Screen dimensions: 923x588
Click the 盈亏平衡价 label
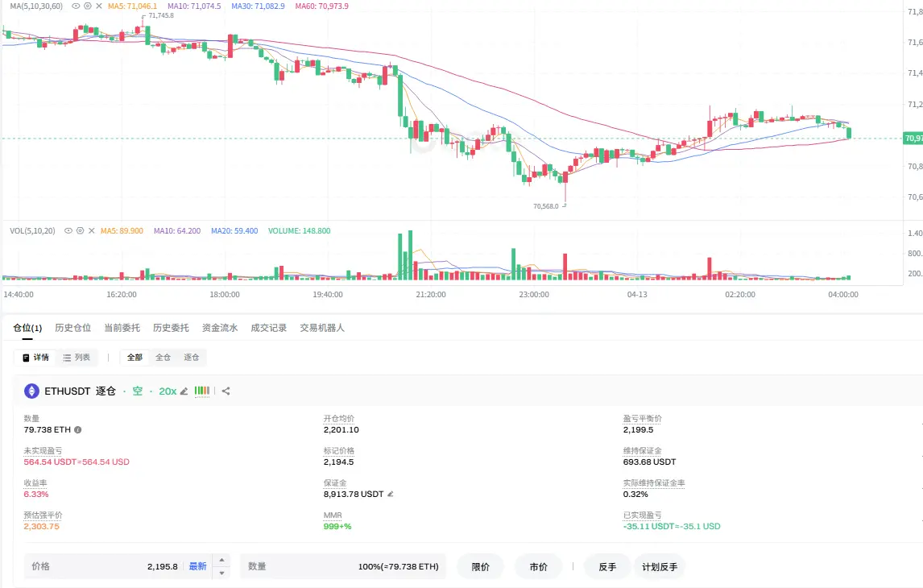click(643, 419)
